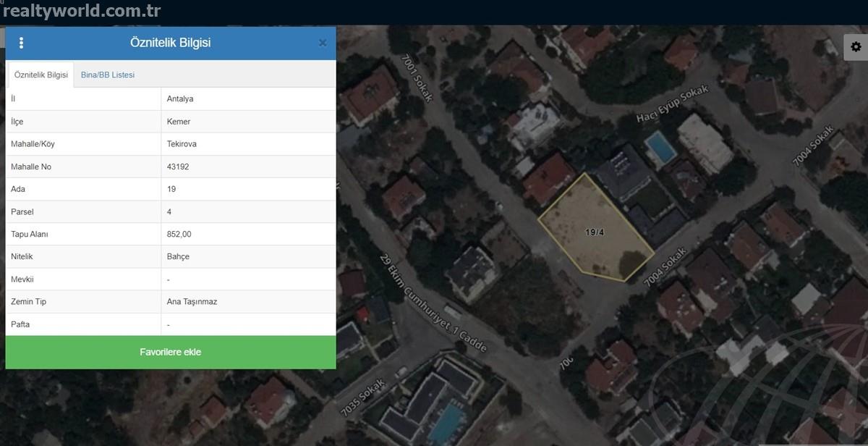Click the Tapu Alanı label cell
The width and height of the screenshot is (868, 446).
click(x=83, y=234)
